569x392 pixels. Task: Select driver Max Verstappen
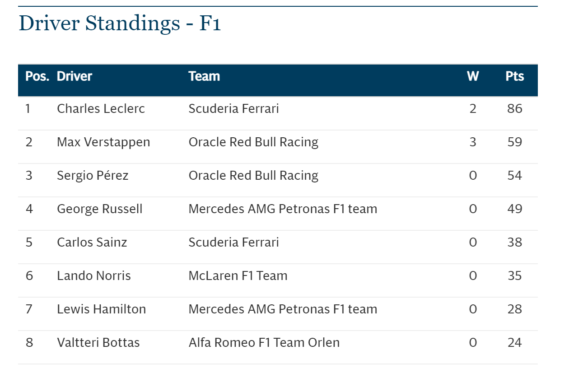point(103,142)
